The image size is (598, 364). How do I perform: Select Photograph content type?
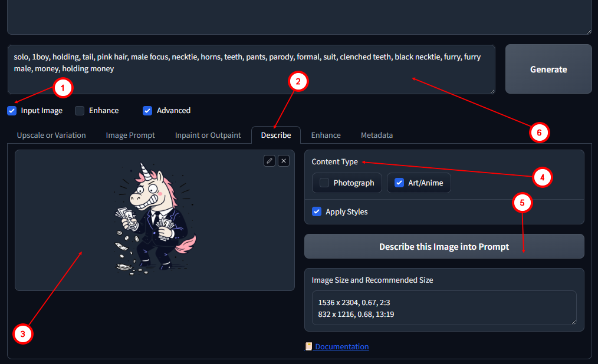[x=347, y=183]
